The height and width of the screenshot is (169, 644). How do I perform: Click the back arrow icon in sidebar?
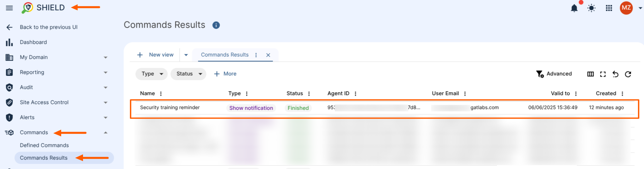click(10, 27)
